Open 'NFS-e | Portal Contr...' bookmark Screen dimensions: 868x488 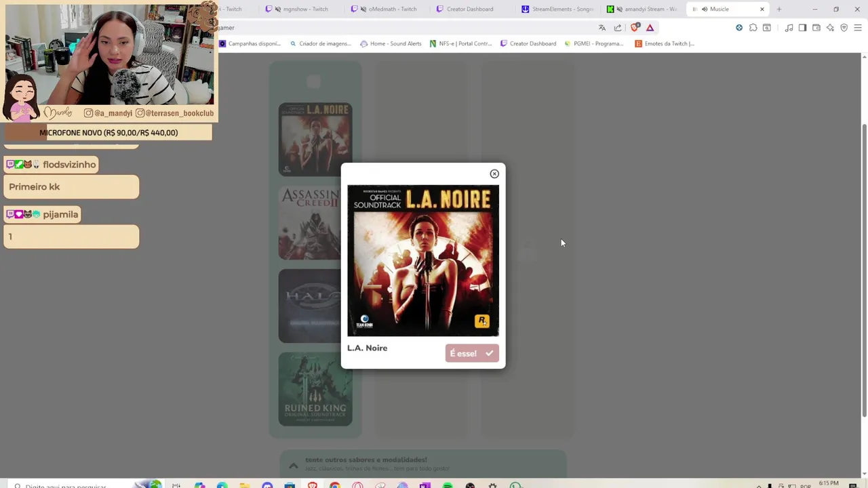pyautogui.click(x=460, y=43)
